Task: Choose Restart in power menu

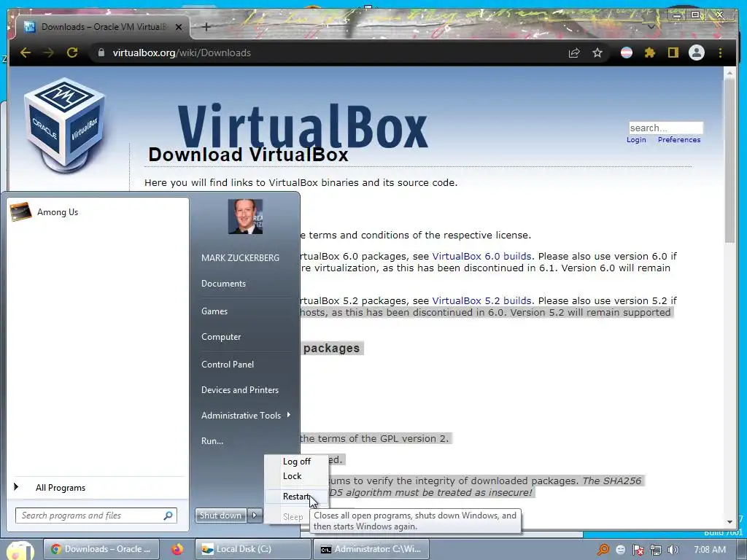Action: pos(296,497)
